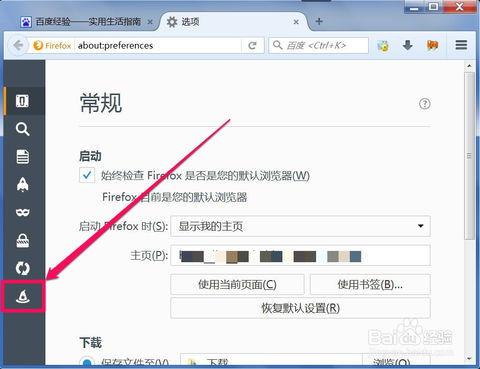Screen dimensions: 480x369
Task: Click the orange flag toolbar icon
Action: 432,45
